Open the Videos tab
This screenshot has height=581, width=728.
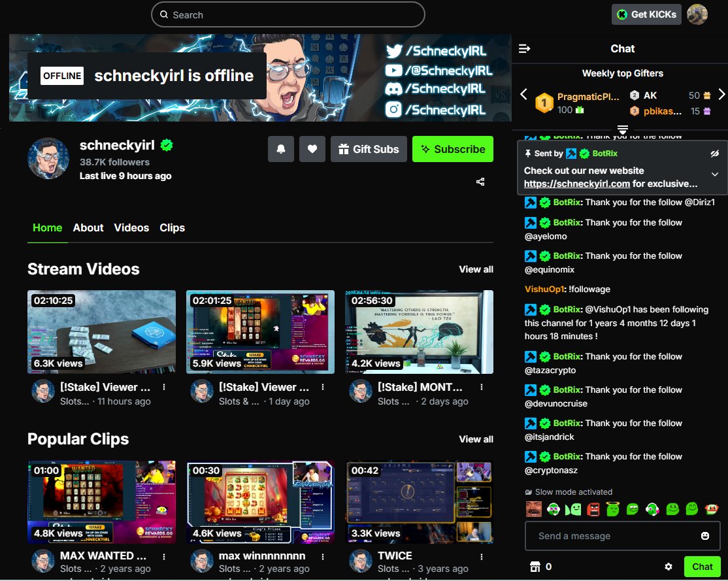pos(131,228)
